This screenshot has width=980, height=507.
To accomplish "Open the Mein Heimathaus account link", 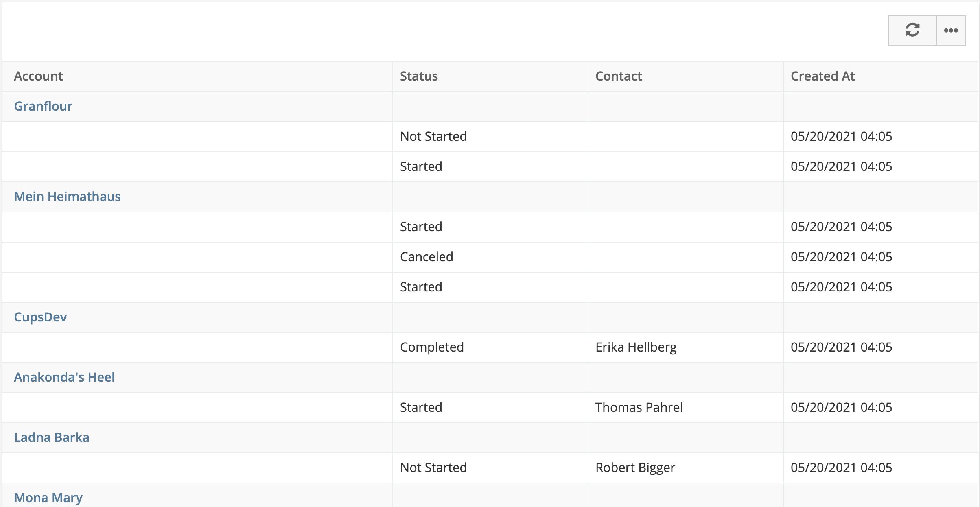I will (x=68, y=197).
